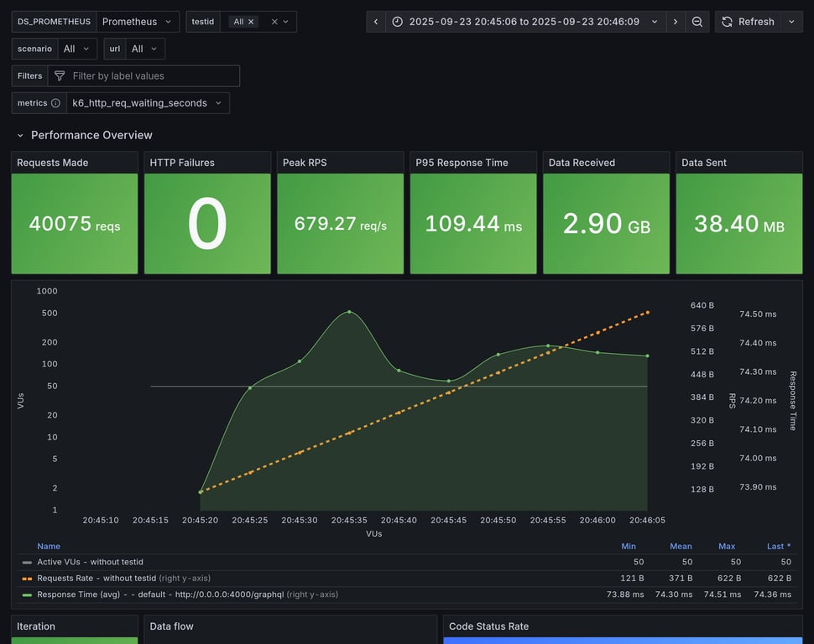The width and height of the screenshot is (814, 644).
Task: Go to previous time range arrow
Action: pos(376,22)
